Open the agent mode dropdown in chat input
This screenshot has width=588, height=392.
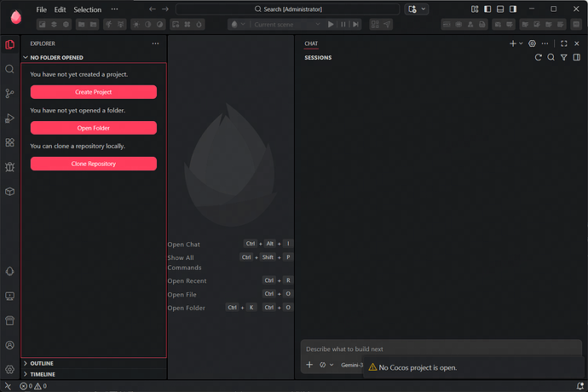click(x=326, y=365)
